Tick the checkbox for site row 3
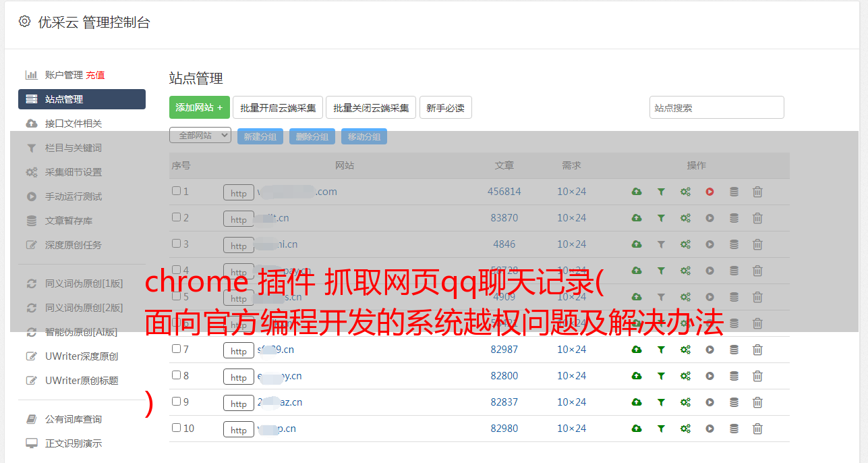Screen dimensions: 868x463 coord(176,244)
